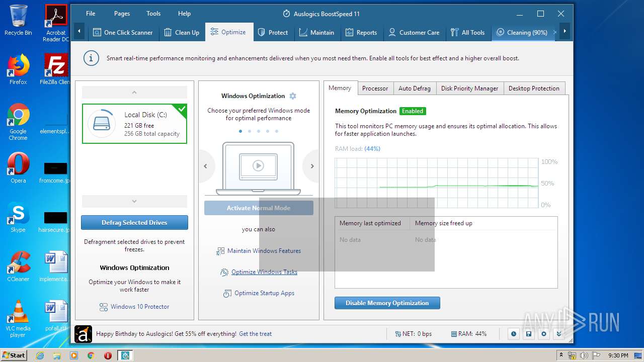Select the fifth Windows mode dot

pos(277,131)
